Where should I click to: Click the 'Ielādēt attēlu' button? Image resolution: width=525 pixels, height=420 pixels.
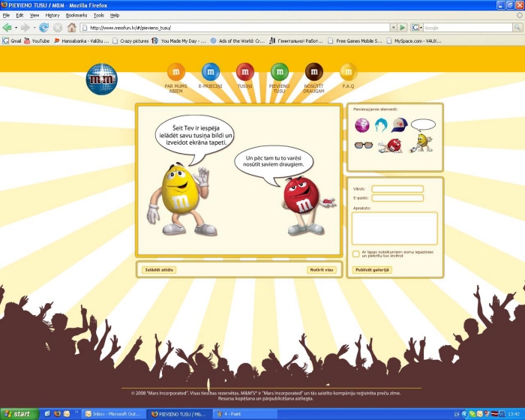[159, 270]
